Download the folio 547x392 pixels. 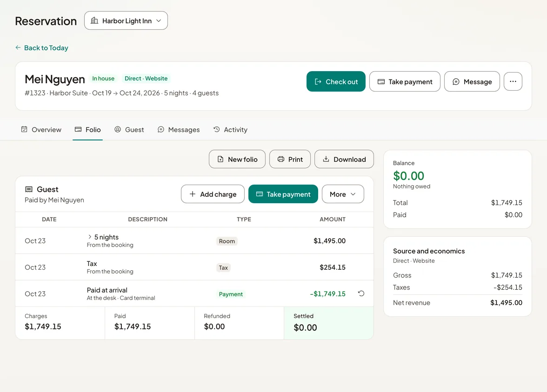(x=344, y=159)
